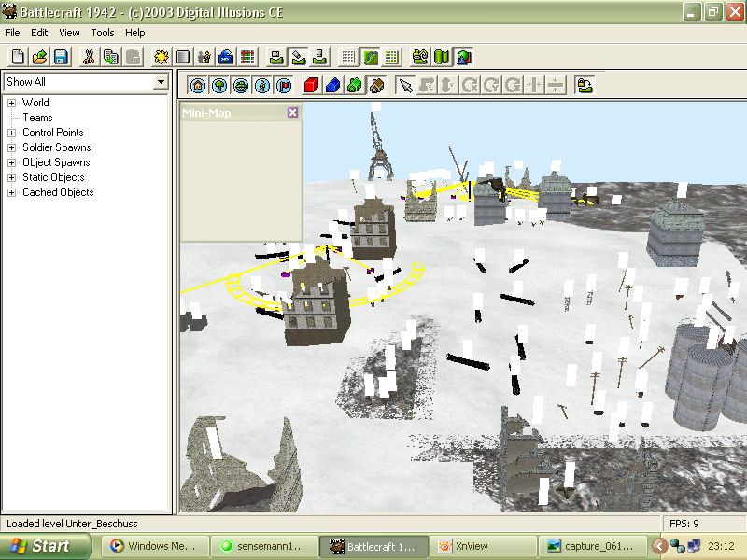
Task: Toggle the tree vegetation filter button
Action: 219,86
